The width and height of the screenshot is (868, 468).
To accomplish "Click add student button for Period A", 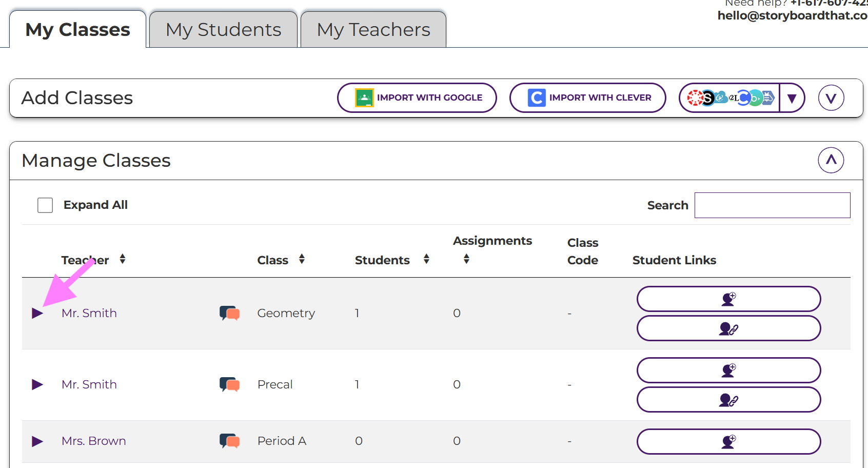I will 728,441.
